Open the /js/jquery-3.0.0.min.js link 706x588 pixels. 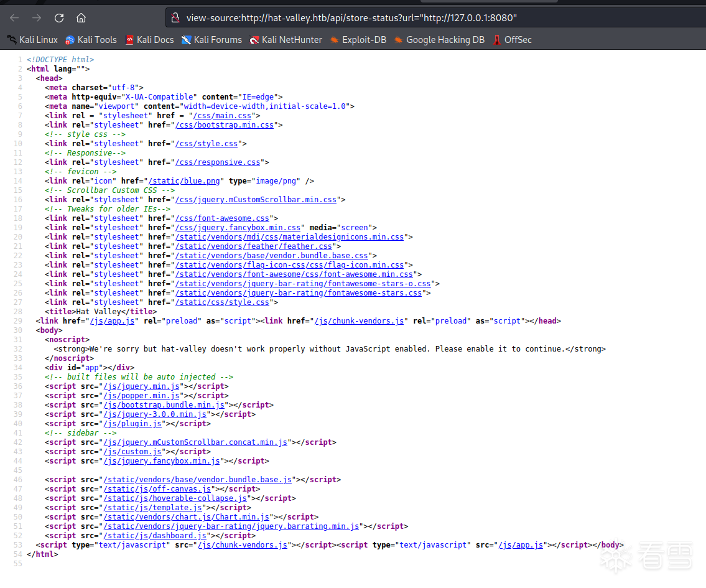pos(155,414)
